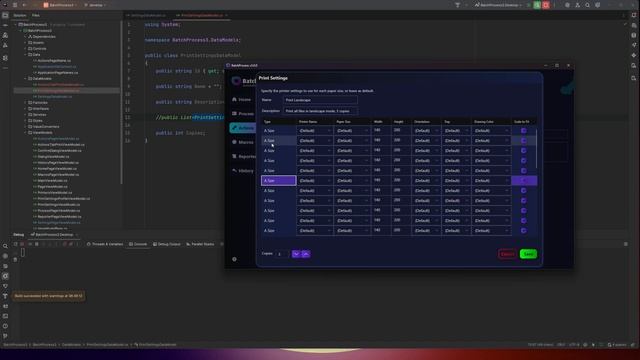This screenshot has height=360, width=640.
Task: Switch to the Debug Output tab
Action: pos(167,244)
